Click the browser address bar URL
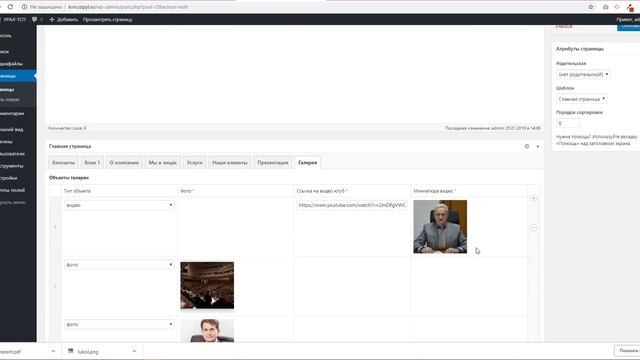Viewport: 640px width, 360px height. (128, 7)
